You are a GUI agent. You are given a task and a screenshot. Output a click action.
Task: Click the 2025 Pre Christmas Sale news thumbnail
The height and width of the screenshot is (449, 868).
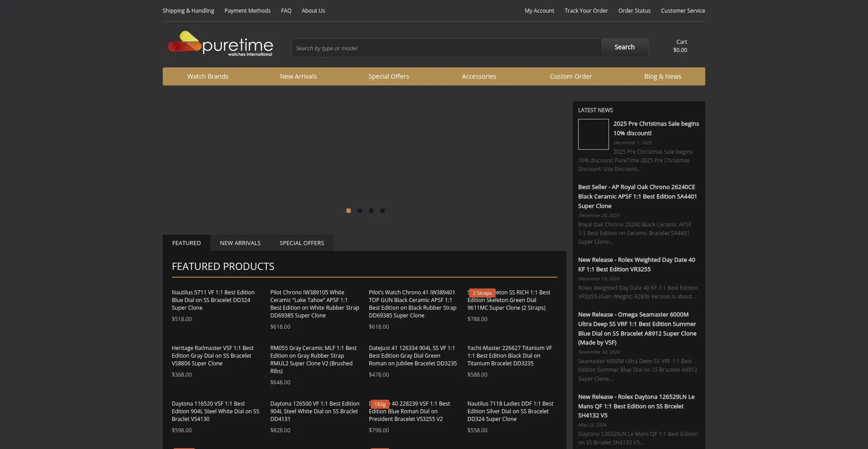593,134
